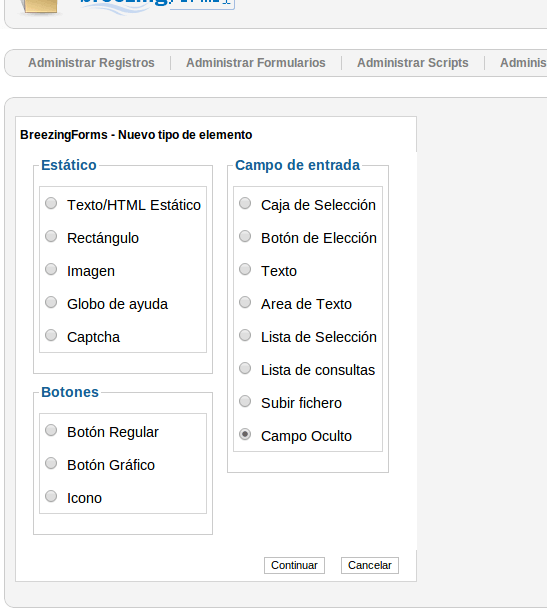Viewport: 547px width, 612px height.
Task: Choose Botón de Elección option
Action: tap(245, 237)
